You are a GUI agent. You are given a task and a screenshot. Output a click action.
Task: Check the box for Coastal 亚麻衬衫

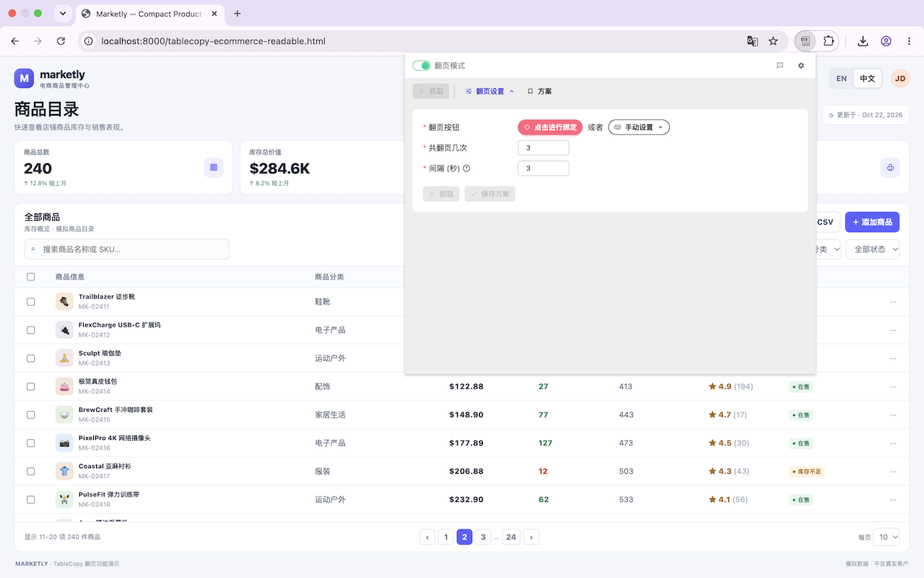pyautogui.click(x=30, y=471)
